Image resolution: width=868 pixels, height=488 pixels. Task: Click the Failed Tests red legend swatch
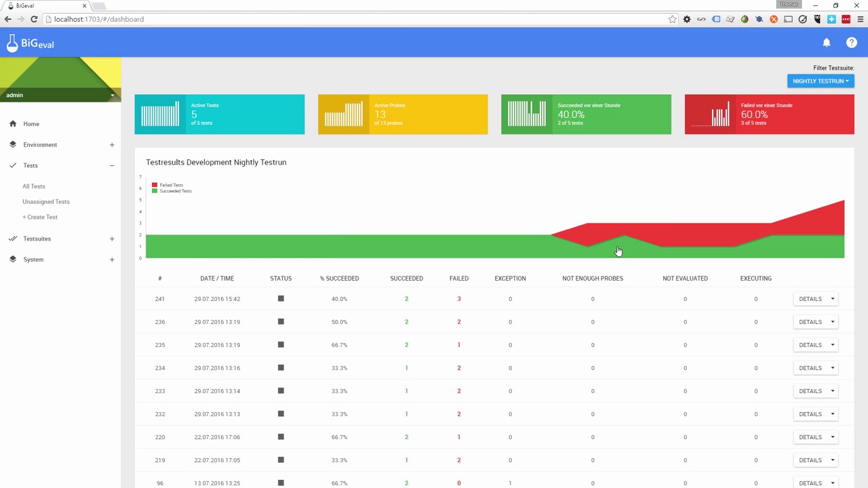pyautogui.click(x=155, y=185)
